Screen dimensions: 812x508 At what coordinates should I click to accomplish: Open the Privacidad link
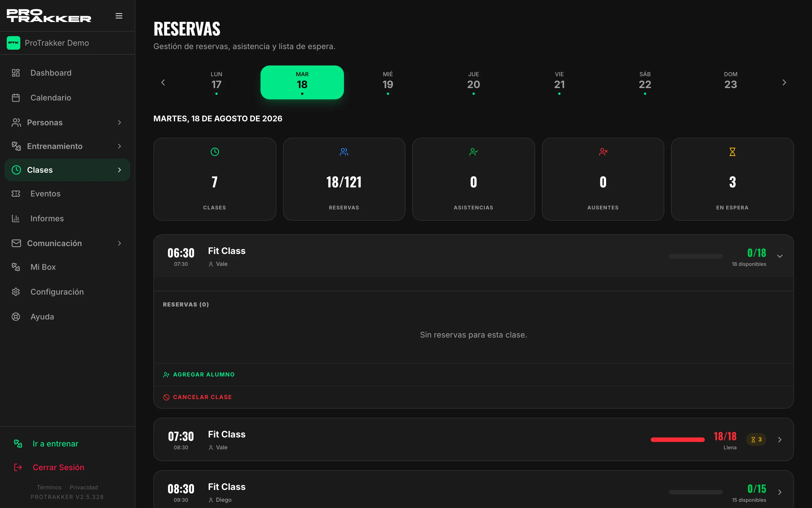(x=84, y=487)
